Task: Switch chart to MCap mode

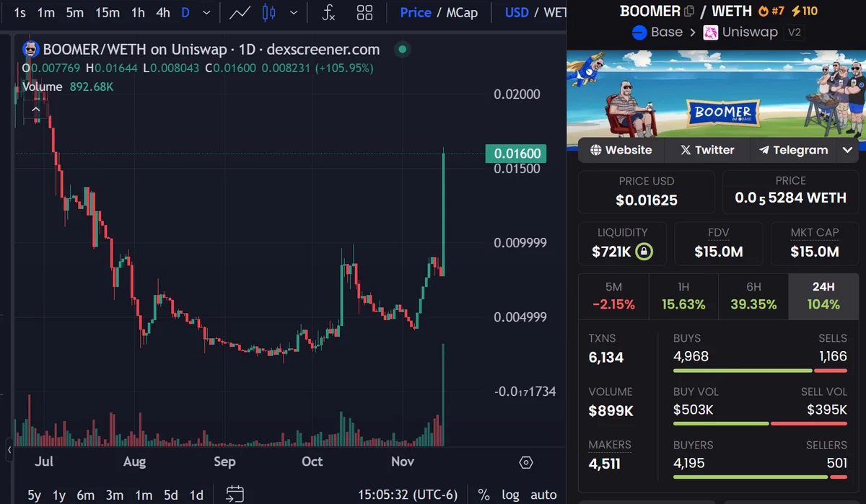Action: pyautogui.click(x=462, y=12)
